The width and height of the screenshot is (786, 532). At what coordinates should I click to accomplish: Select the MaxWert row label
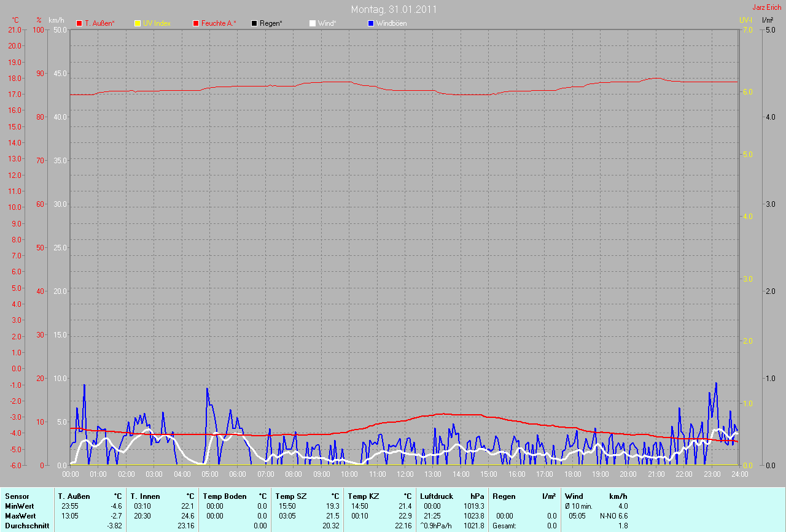(x=20, y=516)
